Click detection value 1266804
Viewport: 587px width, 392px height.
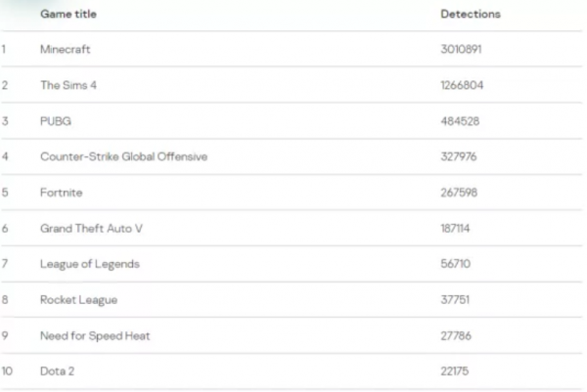coord(462,85)
